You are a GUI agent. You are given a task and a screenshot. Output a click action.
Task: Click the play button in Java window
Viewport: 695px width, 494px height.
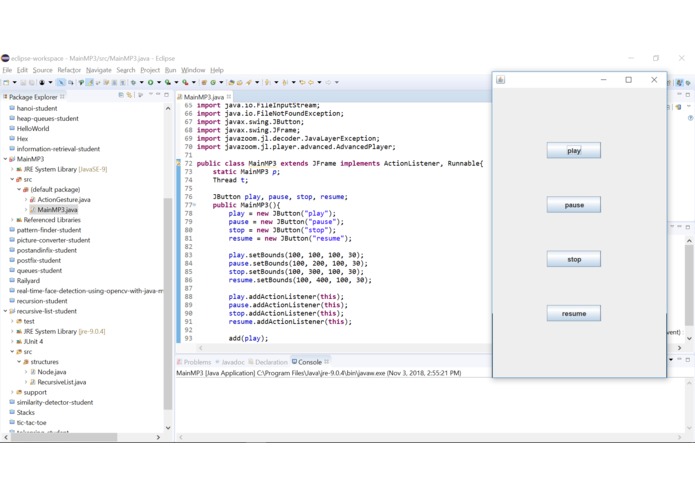(574, 151)
